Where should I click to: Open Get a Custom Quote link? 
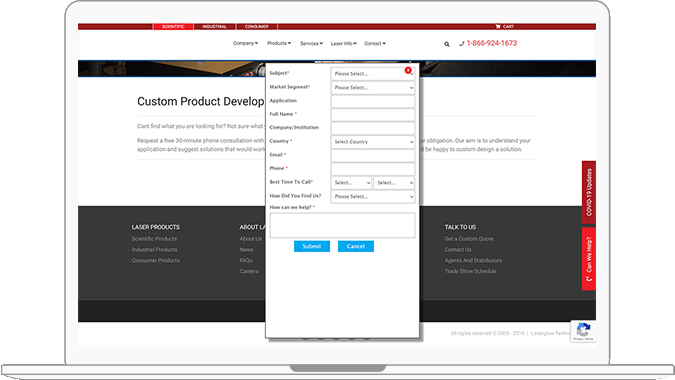pos(469,239)
